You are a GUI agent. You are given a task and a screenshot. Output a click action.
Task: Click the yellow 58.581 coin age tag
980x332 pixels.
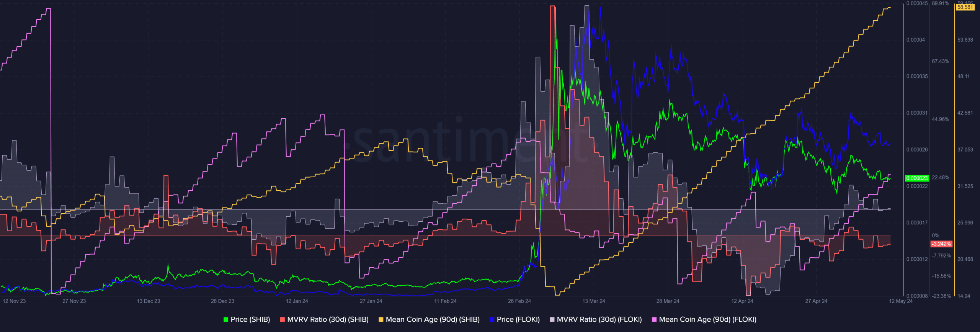coord(965,7)
